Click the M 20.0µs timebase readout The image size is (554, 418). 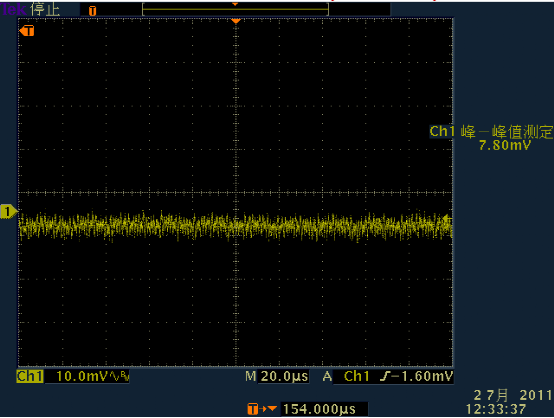[277, 376]
